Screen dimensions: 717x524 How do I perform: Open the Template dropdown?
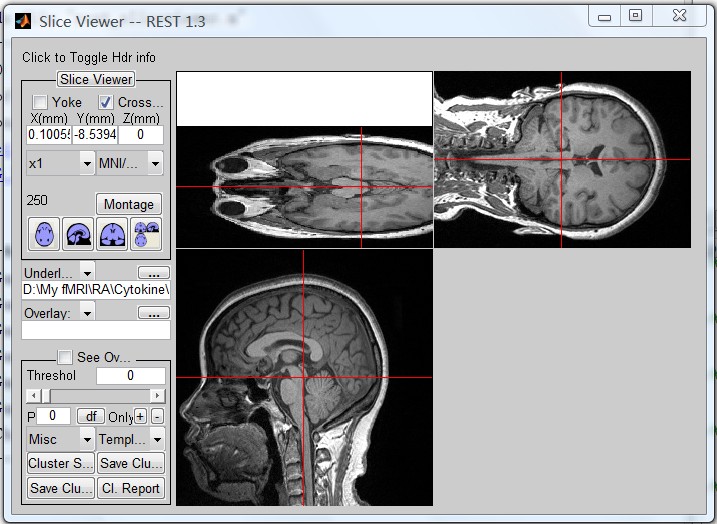click(x=131, y=439)
